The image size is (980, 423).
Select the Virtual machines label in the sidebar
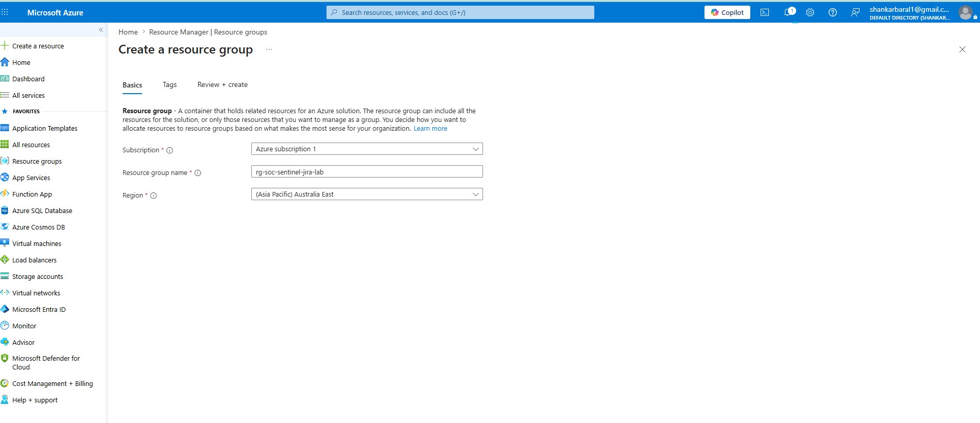[37, 243]
